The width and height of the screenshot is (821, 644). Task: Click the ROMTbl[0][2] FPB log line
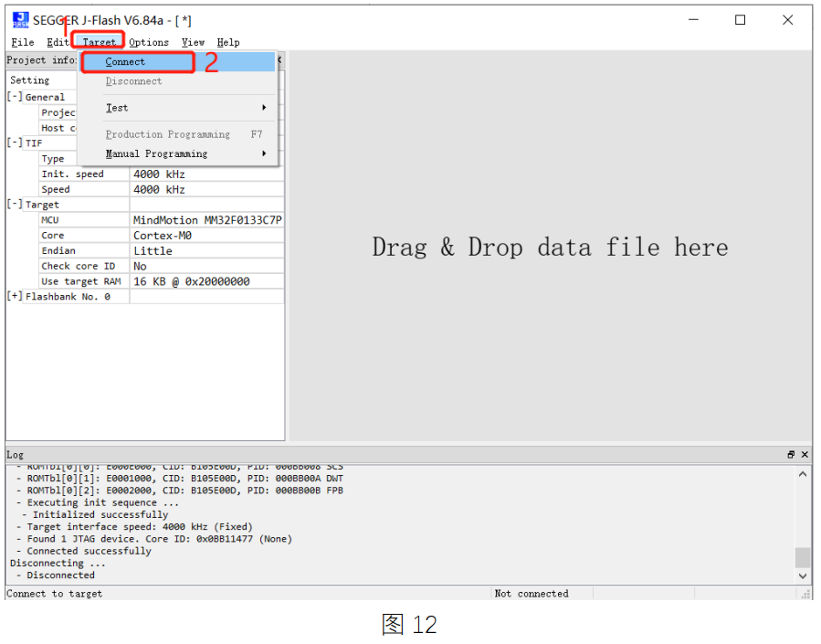point(180,491)
